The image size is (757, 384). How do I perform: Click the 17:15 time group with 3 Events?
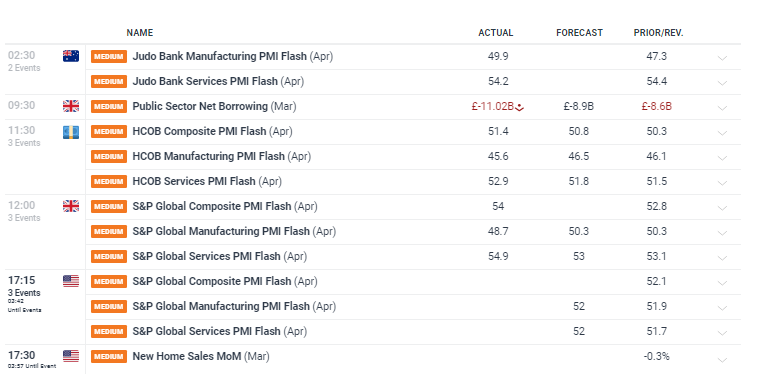tap(25, 294)
